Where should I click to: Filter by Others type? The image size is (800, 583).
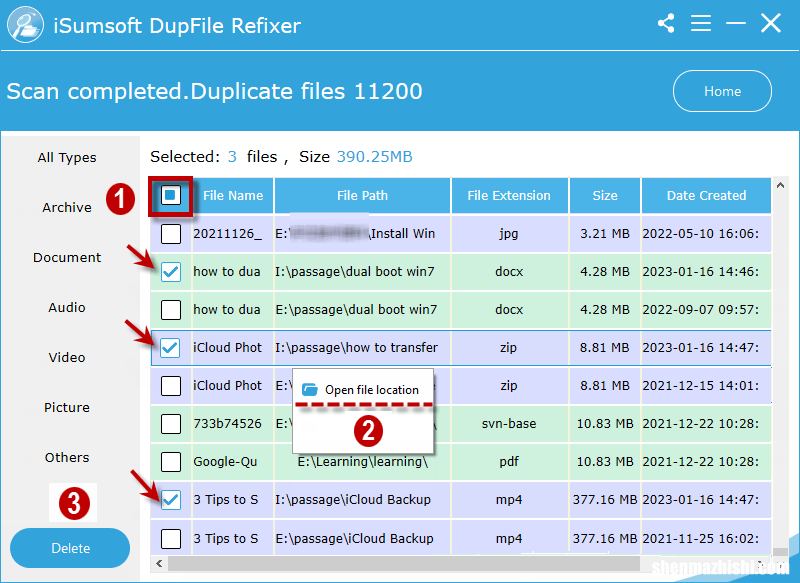[x=67, y=458]
